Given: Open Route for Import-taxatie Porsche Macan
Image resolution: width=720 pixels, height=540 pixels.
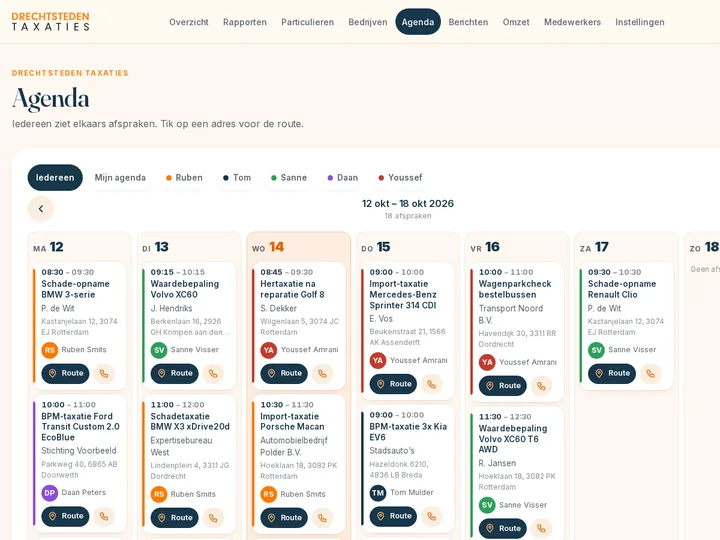Looking at the screenshot, I should click(x=284, y=518).
